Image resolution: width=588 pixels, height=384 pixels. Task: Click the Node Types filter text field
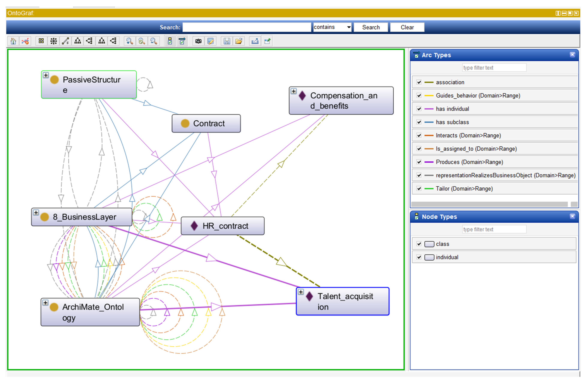click(x=494, y=229)
